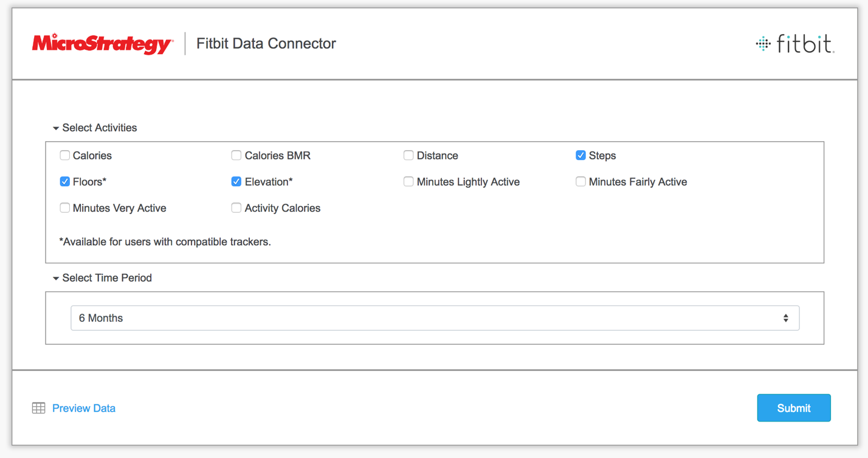Check the Minutes Fairly Active box

click(x=580, y=182)
